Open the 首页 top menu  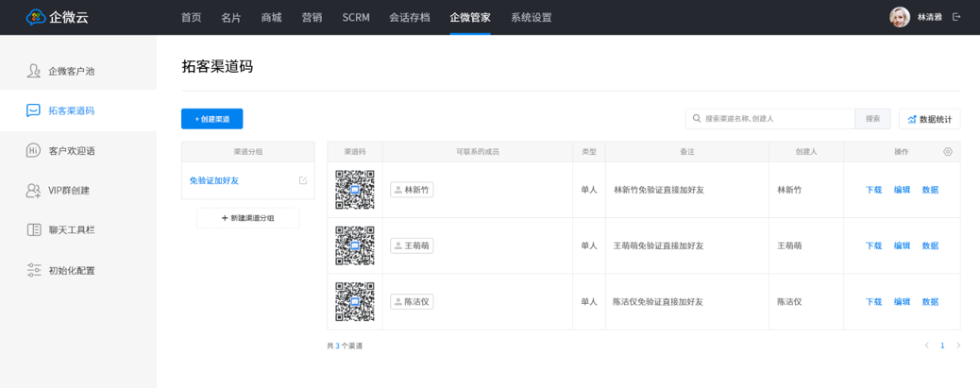tap(192, 18)
